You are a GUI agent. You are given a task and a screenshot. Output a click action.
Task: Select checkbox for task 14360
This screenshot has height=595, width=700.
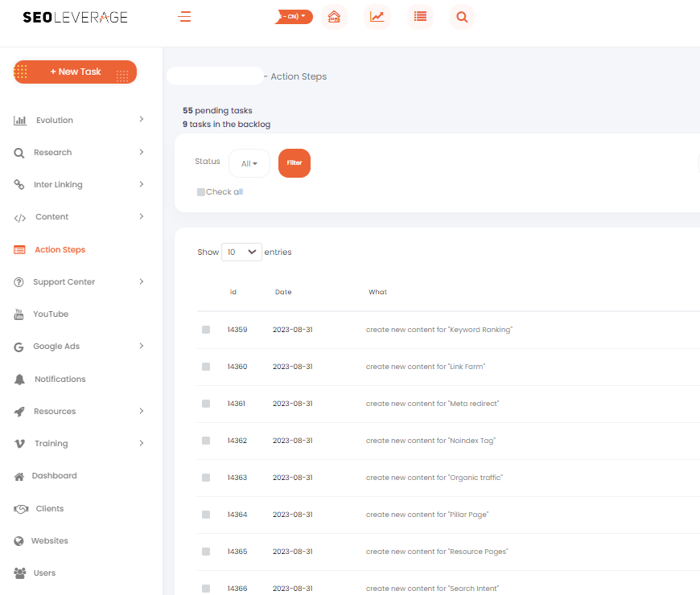pos(206,367)
